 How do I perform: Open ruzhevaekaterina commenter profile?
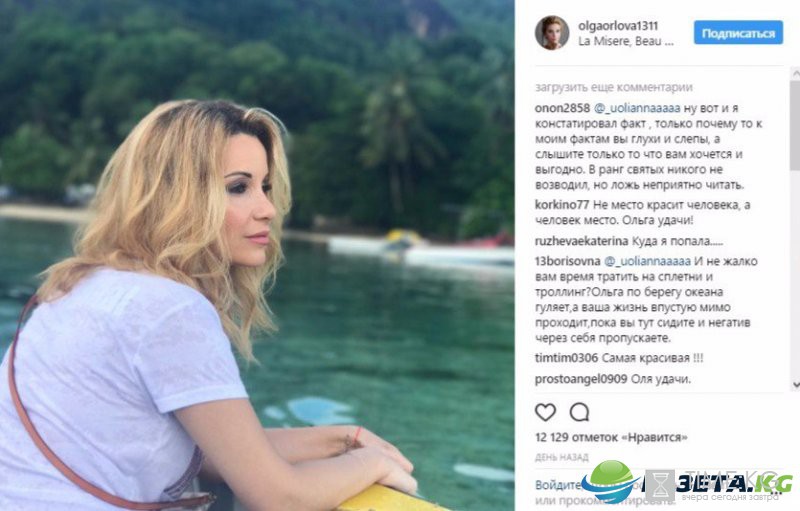(x=582, y=241)
